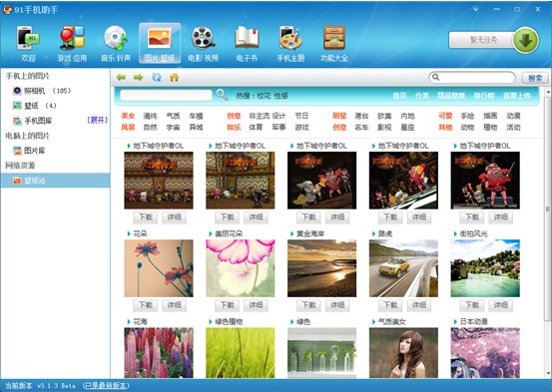
Task: Click the 动漫 anime category link
Action: [513, 116]
